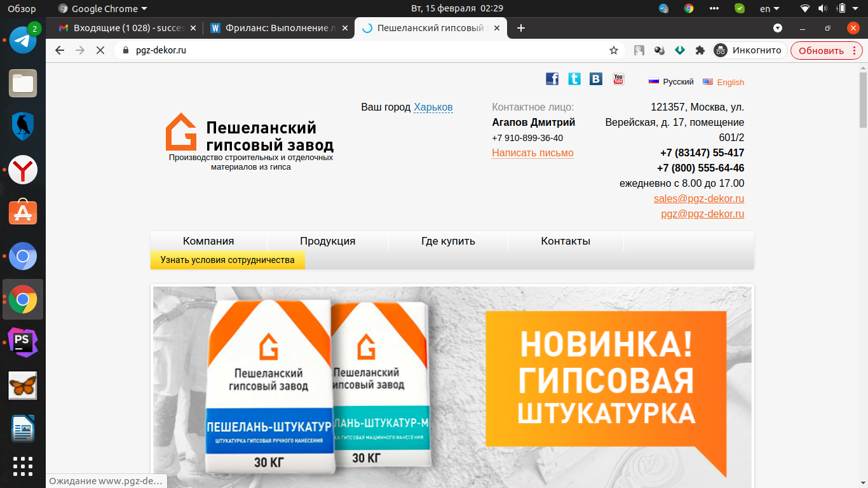Image resolution: width=868 pixels, height=488 pixels.
Task: Open the Files manager in dock
Action: (x=23, y=83)
